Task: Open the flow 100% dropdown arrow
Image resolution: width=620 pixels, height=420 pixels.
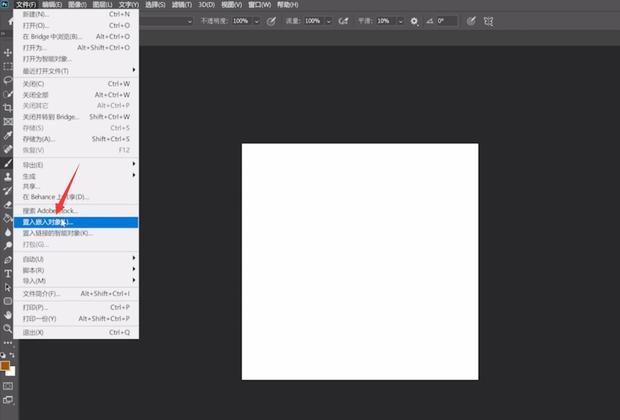Action: pyautogui.click(x=328, y=21)
